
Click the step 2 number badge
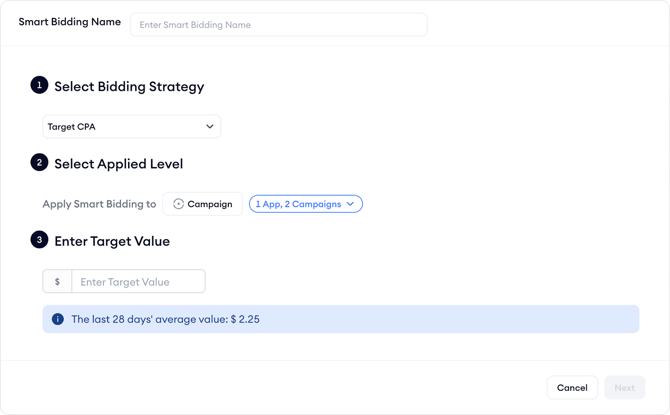39,162
